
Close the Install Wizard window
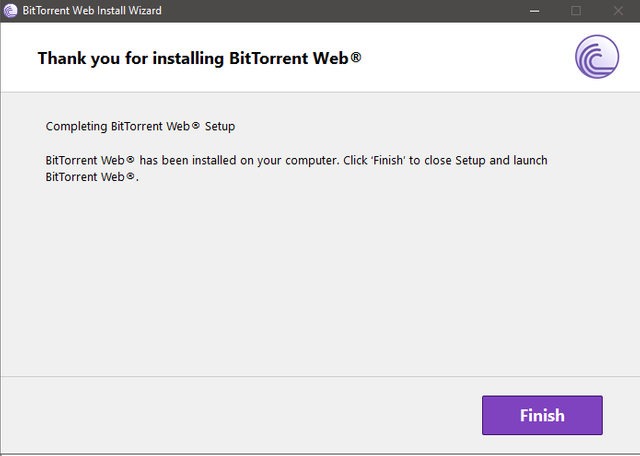point(618,11)
